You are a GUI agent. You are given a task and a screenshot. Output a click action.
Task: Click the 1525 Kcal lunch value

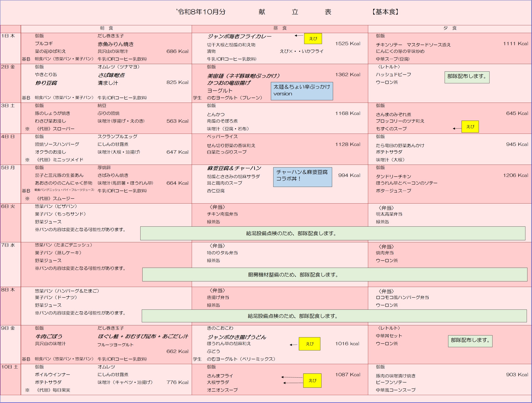coord(348,44)
